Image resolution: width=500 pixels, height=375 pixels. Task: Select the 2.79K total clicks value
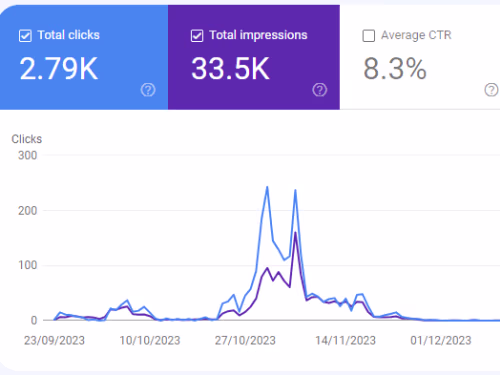click(59, 69)
